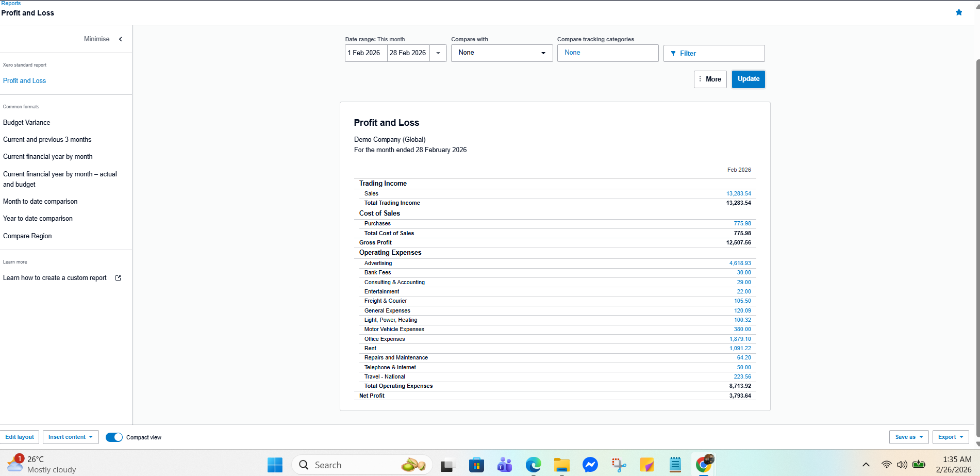Expand the Insert content dropdown
This screenshot has width=980, height=476.
(71, 437)
